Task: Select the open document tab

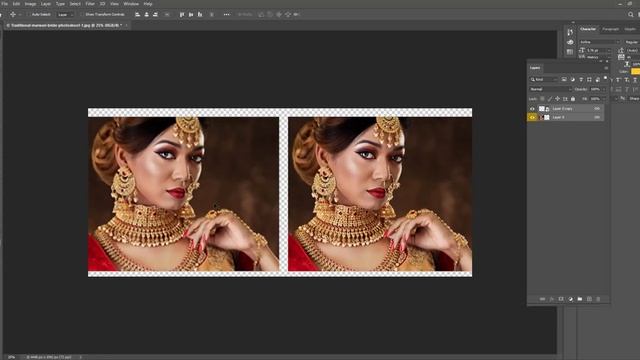Action: click(x=64, y=25)
